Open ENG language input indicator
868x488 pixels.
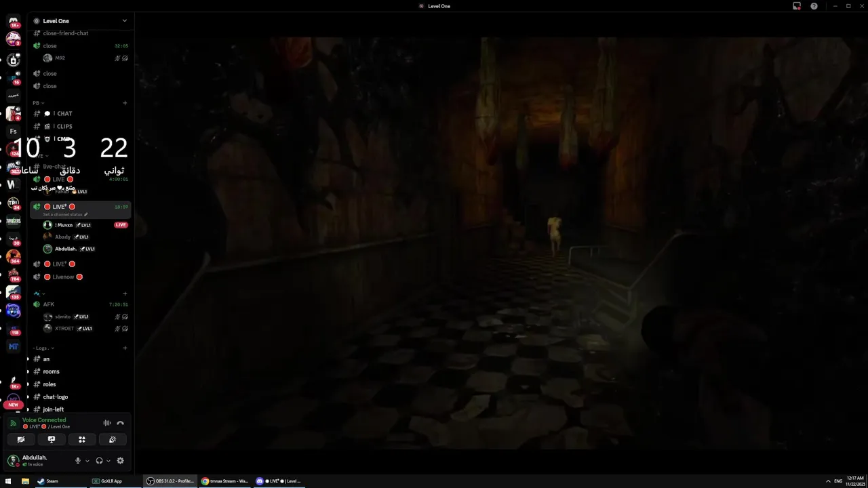(x=838, y=481)
